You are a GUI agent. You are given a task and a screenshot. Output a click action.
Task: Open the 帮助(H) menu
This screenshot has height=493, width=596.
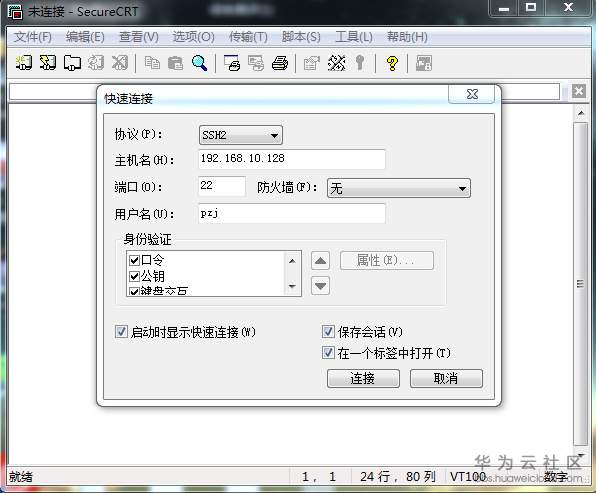pos(407,37)
